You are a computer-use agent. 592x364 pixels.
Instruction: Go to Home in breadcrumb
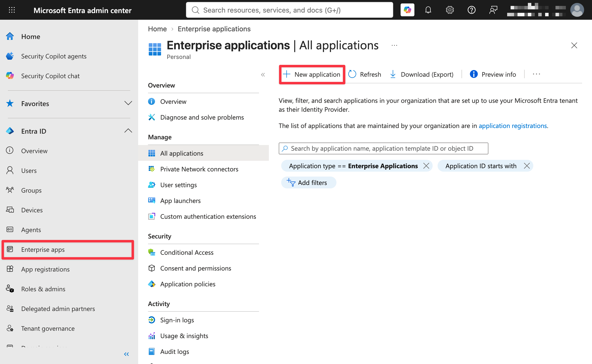pyautogui.click(x=157, y=29)
